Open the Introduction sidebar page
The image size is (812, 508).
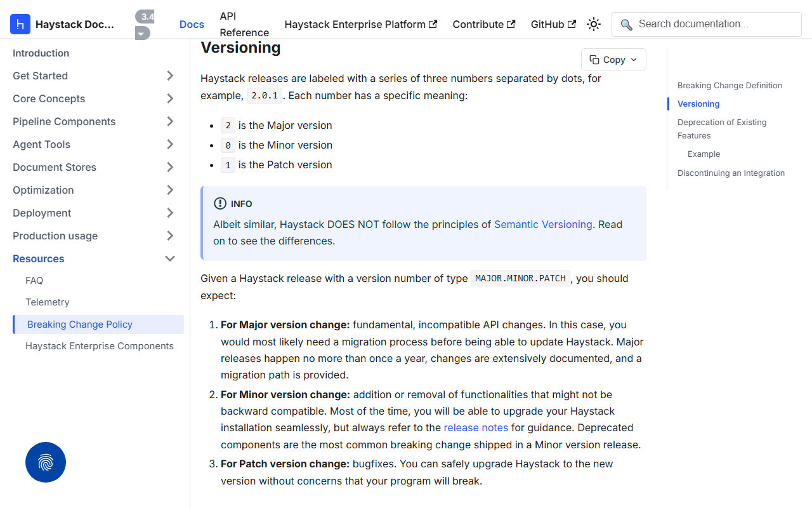click(41, 53)
